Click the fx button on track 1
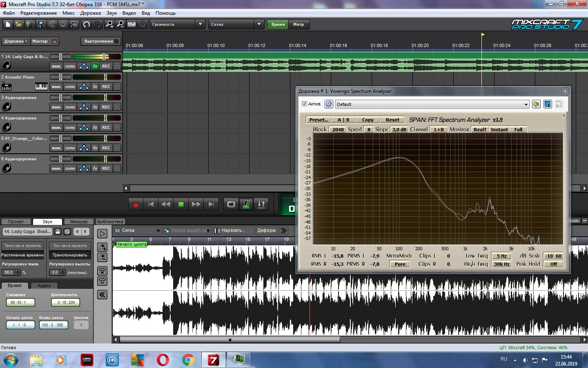Image resolution: width=588 pixels, height=368 pixels. click(95, 66)
